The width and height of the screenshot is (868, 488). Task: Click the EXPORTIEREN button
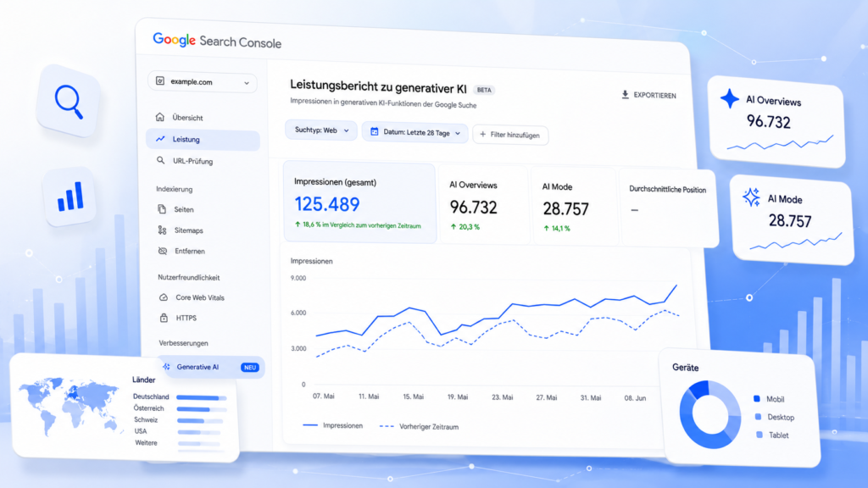tap(648, 95)
